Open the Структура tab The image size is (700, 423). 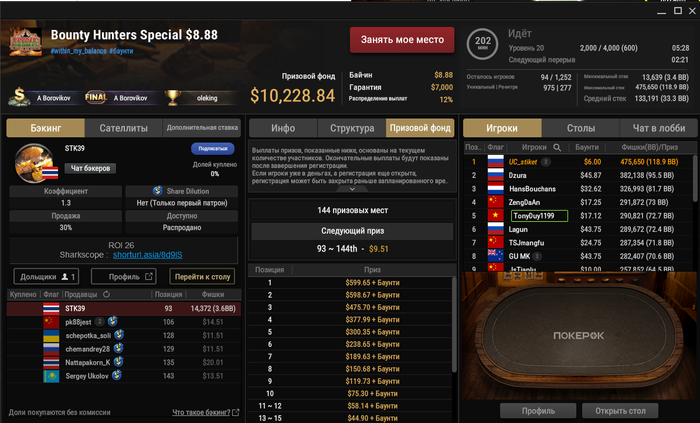pos(352,128)
